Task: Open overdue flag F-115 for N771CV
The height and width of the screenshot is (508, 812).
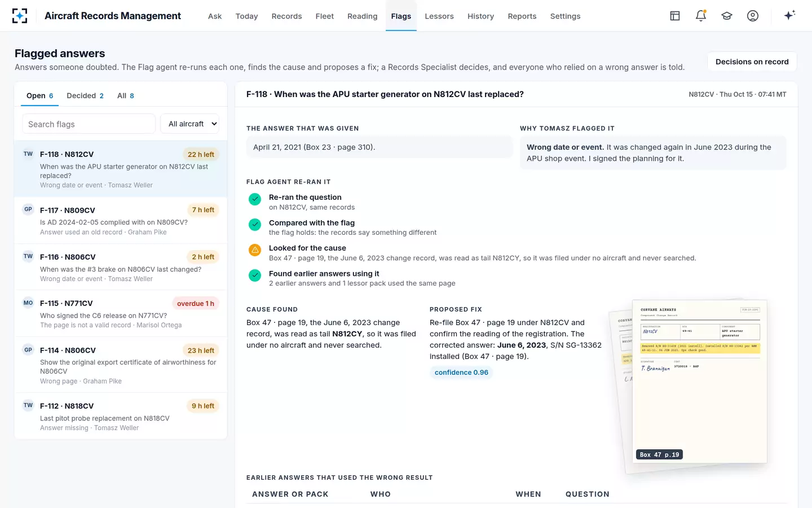Action: point(121,314)
